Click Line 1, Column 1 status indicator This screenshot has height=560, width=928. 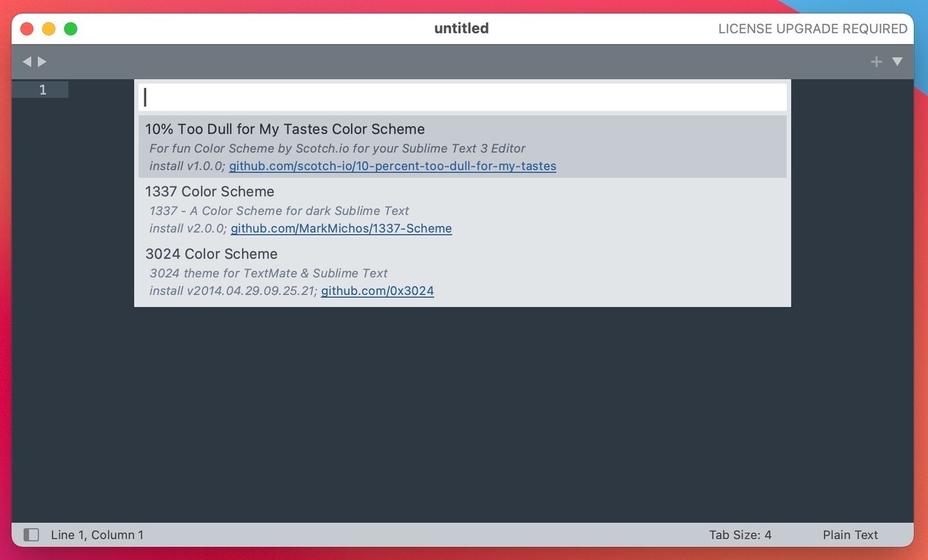coord(97,535)
